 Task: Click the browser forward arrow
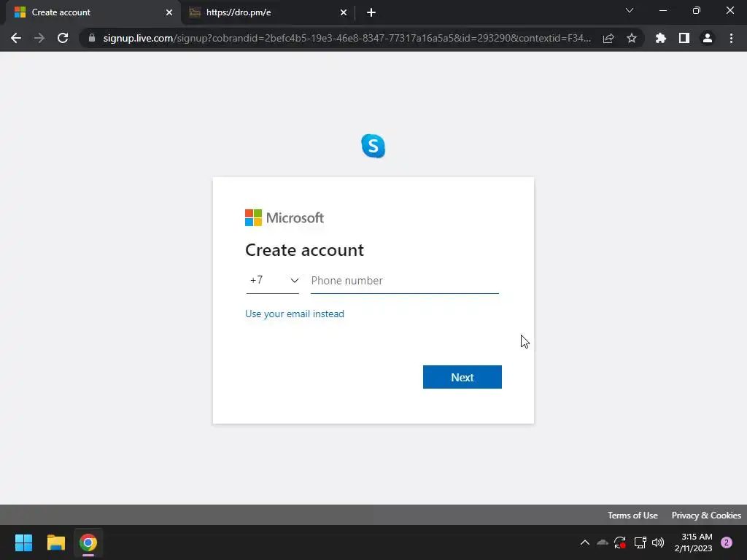click(x=39, y=38)
